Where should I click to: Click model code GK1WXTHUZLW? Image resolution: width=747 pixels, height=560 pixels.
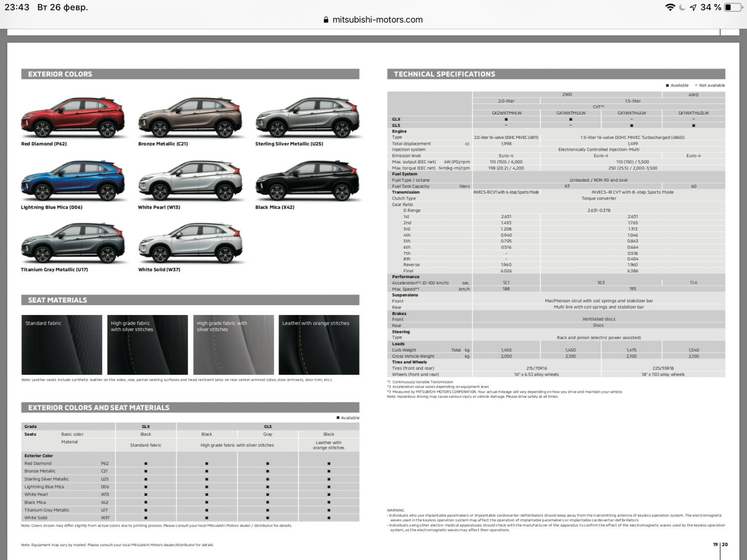pyautogui.click(x=693, y=113)
